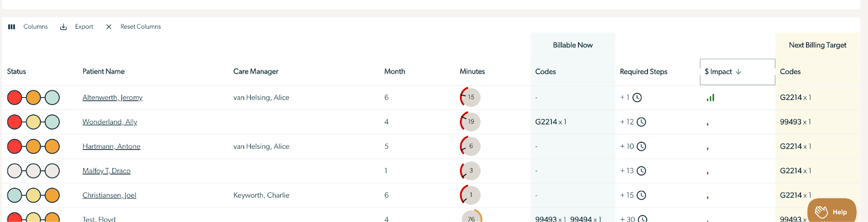Click the red impact mark in Christiansen's row
The height and width of the screenshot is (222, 868).
707,198
